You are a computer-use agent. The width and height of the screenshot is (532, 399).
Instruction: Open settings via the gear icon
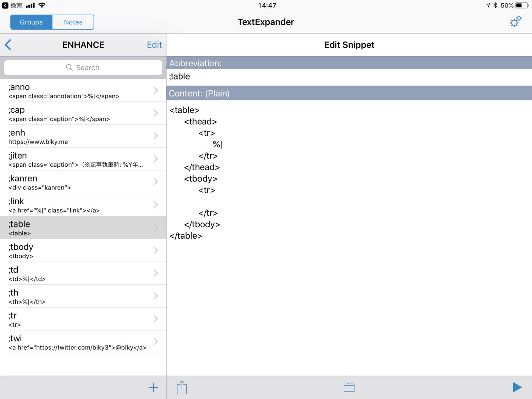click(516, 22)
